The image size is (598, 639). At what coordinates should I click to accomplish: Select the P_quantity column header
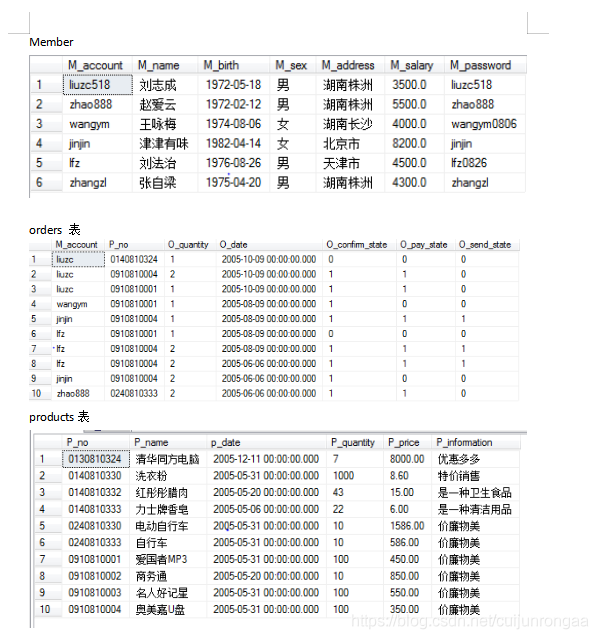pyautogui.click(x=353, y=442)
